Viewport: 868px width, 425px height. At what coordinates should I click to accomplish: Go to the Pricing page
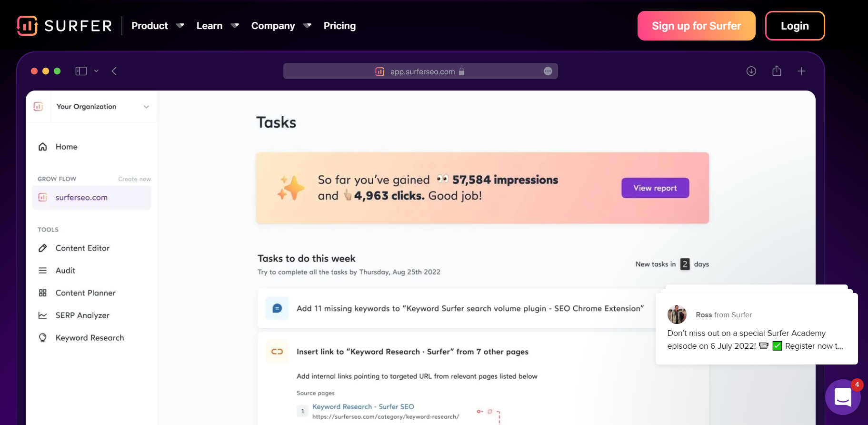(x=339, y=26)
